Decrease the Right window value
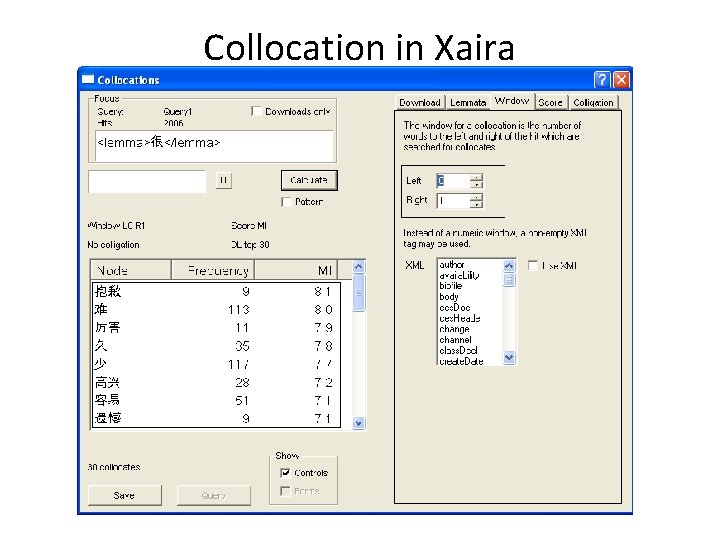Viewport: 720px width, 540px height. pos(477,204)
